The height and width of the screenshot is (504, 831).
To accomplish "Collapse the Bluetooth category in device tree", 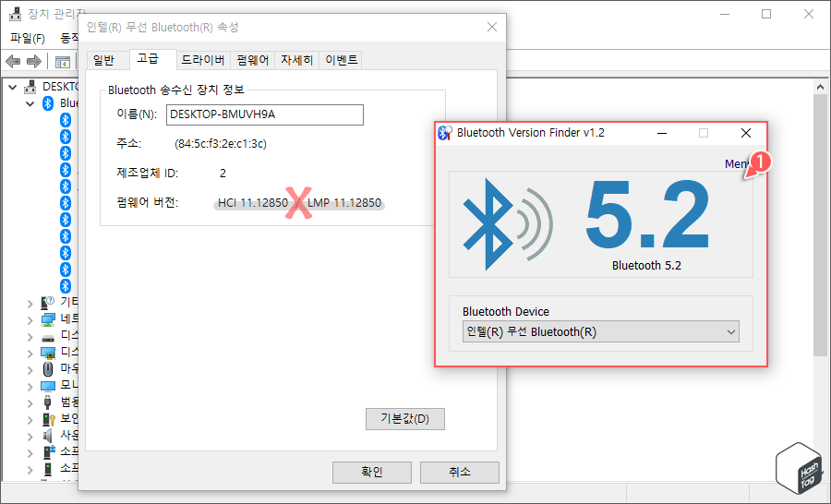I will pyautogui.click(x=30, y=103).
